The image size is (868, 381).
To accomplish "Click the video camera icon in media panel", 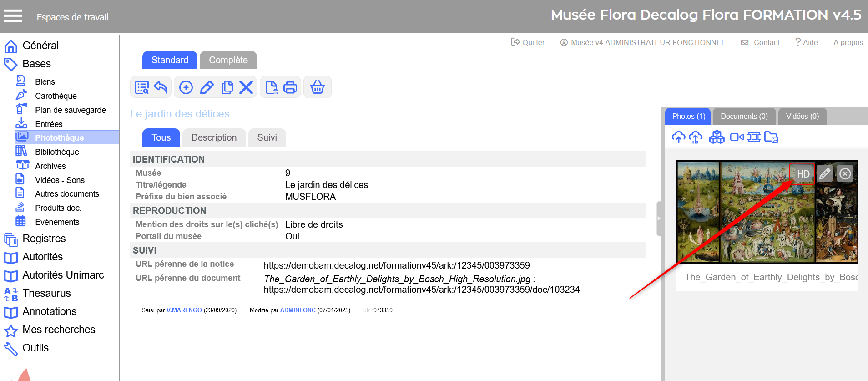I will pyautogui.click(x=737, y=137).
